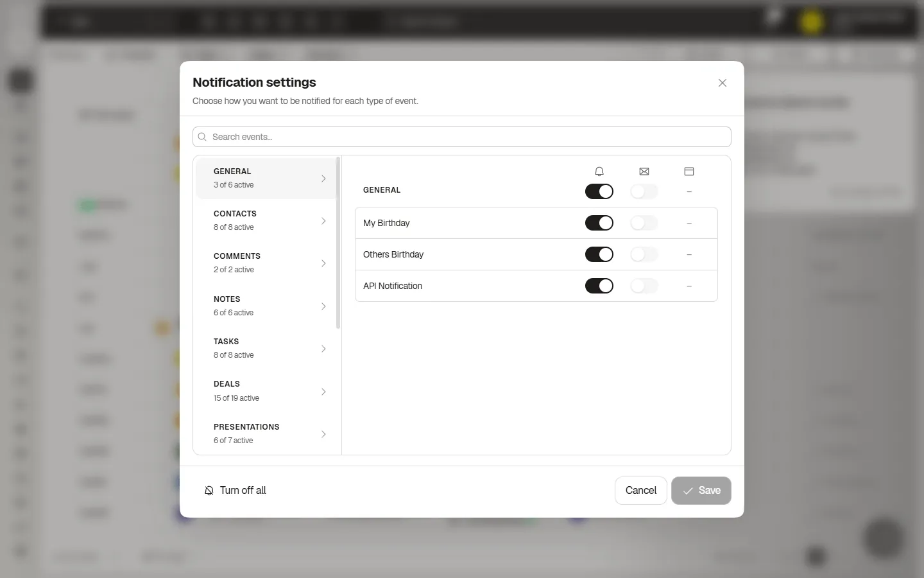Expand the CONTACTS category chevron
Image resolution: width=924 pixels, height=578 pixels.
click(x=323, y=221)
